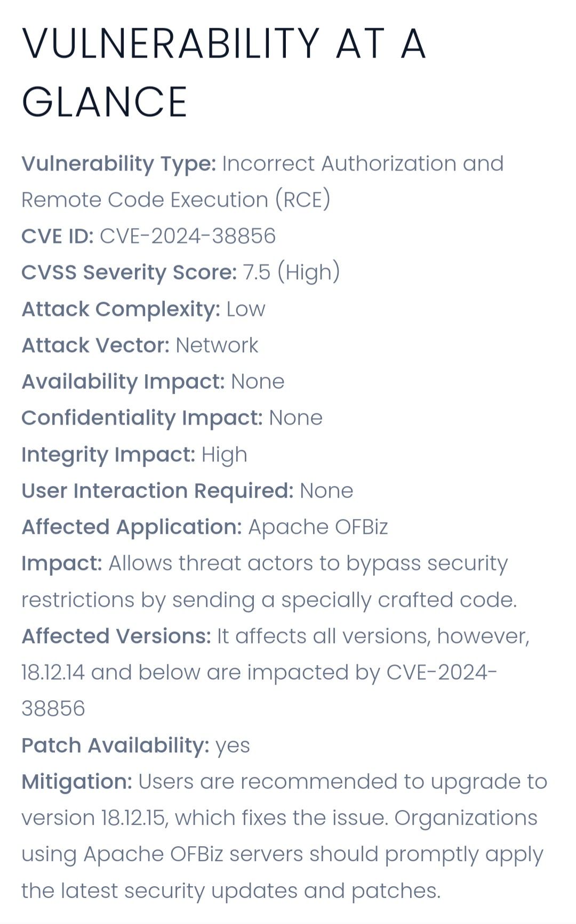Screen dimensions: 576x924
Task: Click the 'Confidentiality Impact:' label
Action: point(142,418)
